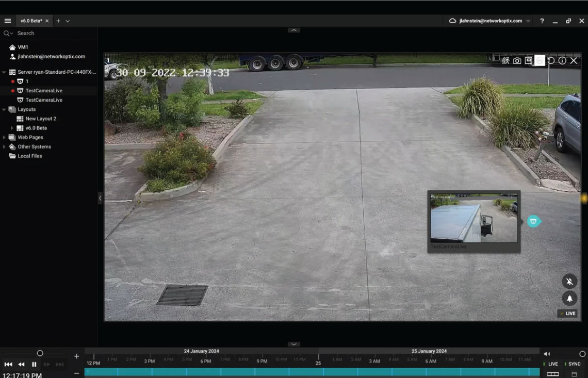Open the thumbnails filmstrip view
This screenshot has height=378, width=588.
coord(552,374)
